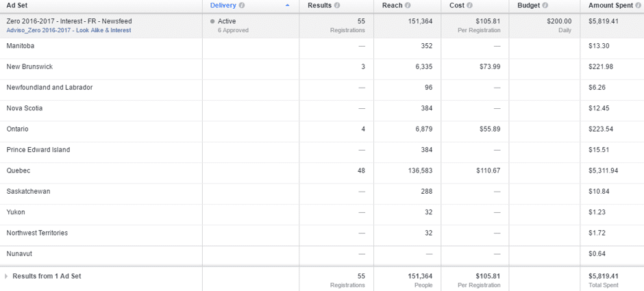Click the 6 Approved delivery text
The image size is (644, 291).
pos(233,30)
